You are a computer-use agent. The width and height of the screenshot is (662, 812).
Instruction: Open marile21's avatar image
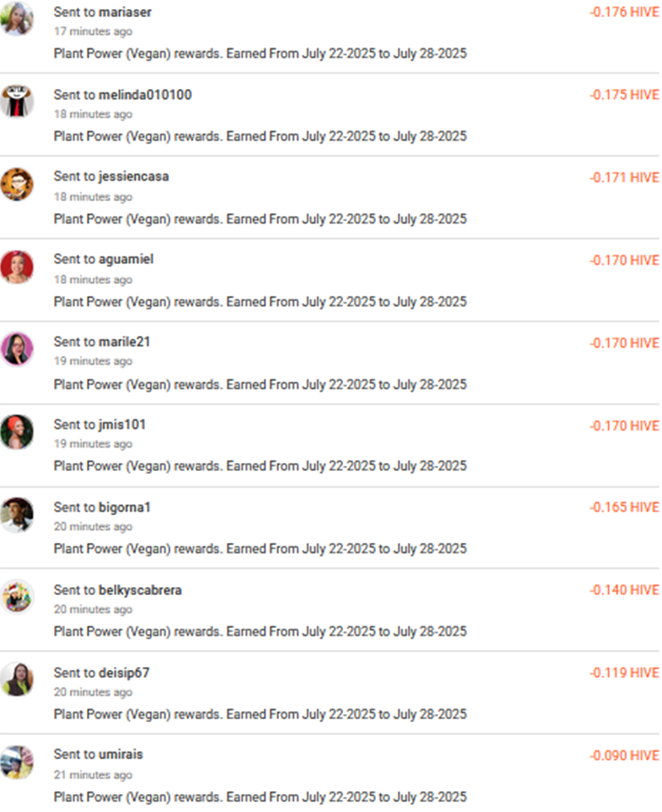(x=17, y=349)
